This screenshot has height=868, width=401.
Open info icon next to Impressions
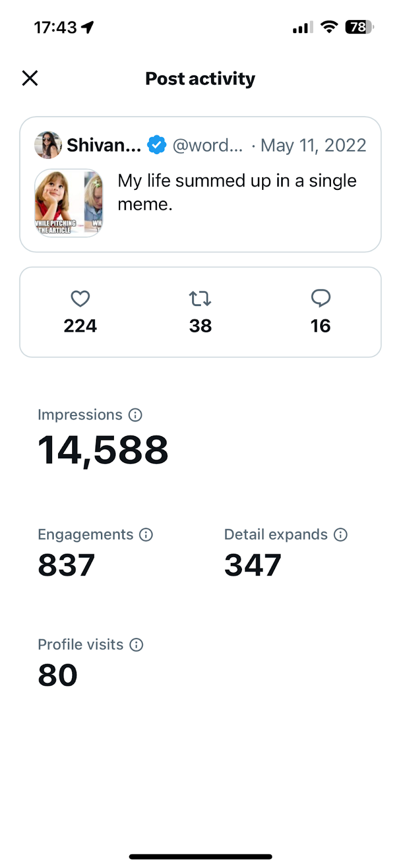[x=135, y=415]
